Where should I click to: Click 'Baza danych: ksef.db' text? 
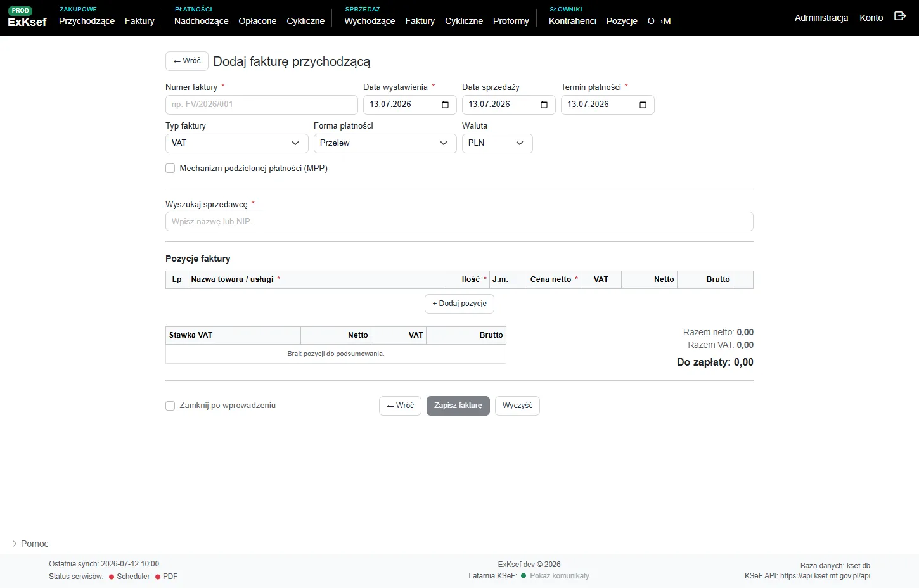tap(835, 566)
